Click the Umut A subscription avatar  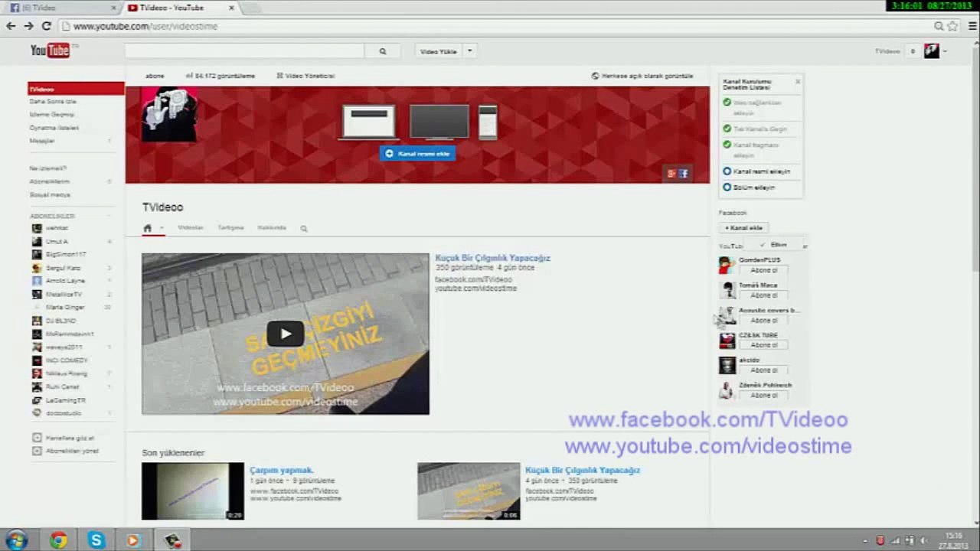click(x=37, y=241)
